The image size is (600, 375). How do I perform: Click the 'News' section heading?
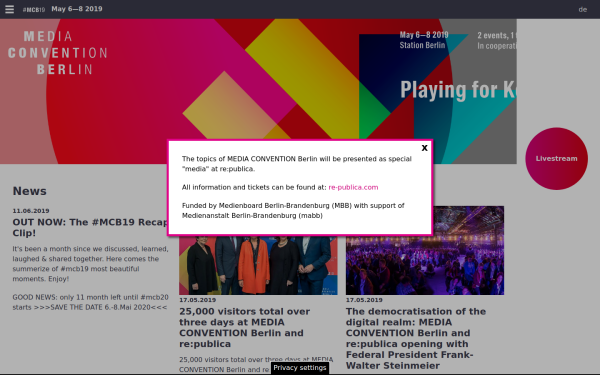click(29, 191)
